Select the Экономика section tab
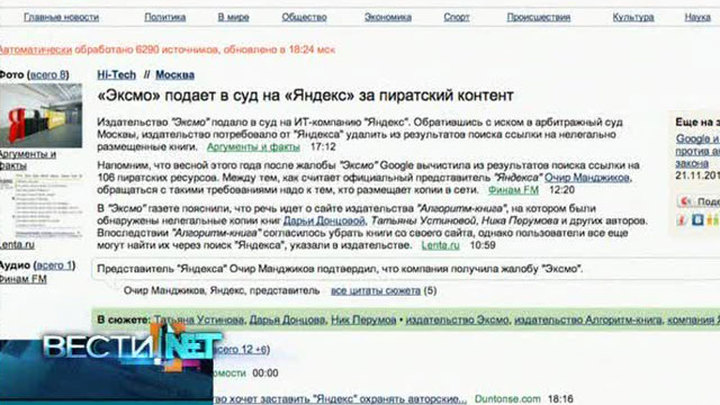Viewport: 720px width, 405px height. tap(387, 17)
